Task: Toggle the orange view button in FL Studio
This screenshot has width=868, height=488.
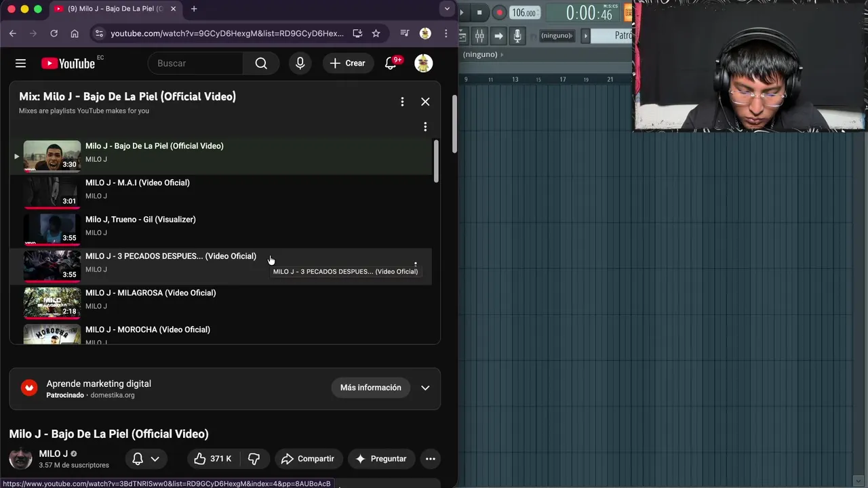Action: [x=629, y=12]
